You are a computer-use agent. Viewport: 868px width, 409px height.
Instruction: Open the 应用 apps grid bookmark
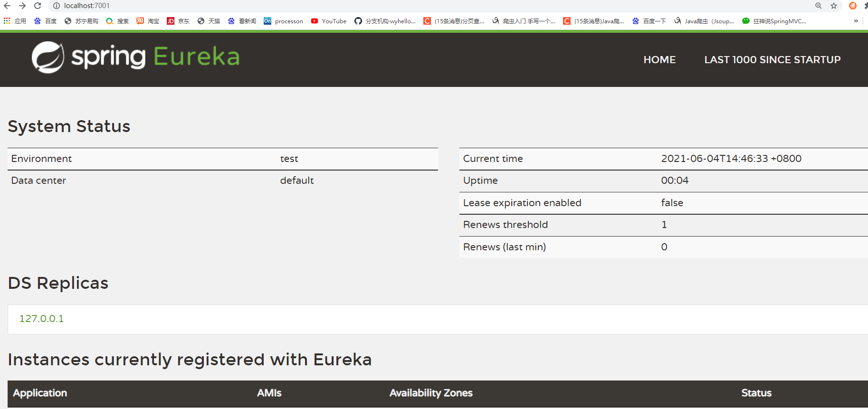[x=15, y=21]
